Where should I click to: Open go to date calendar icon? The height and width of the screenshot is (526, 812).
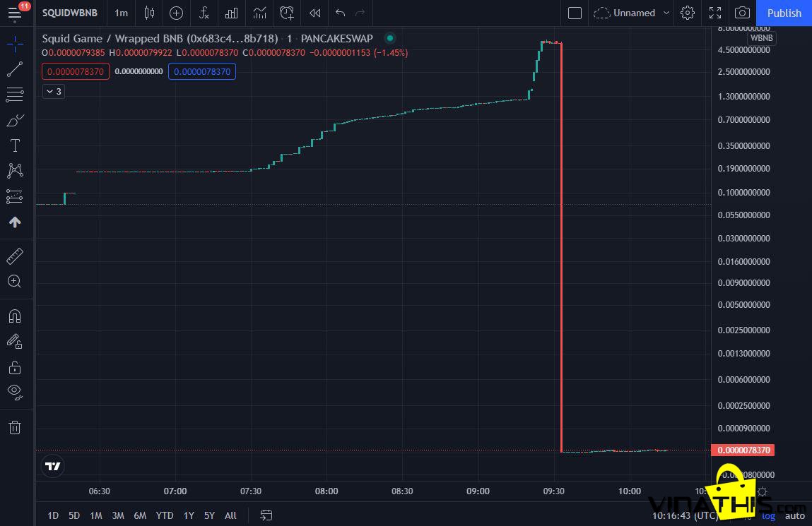266,515
